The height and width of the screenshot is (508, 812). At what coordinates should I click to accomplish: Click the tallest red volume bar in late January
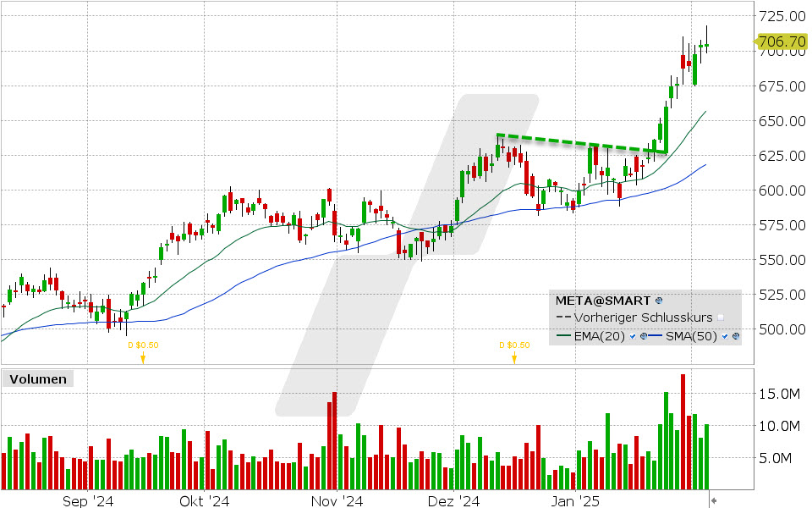tap(683, 432)
